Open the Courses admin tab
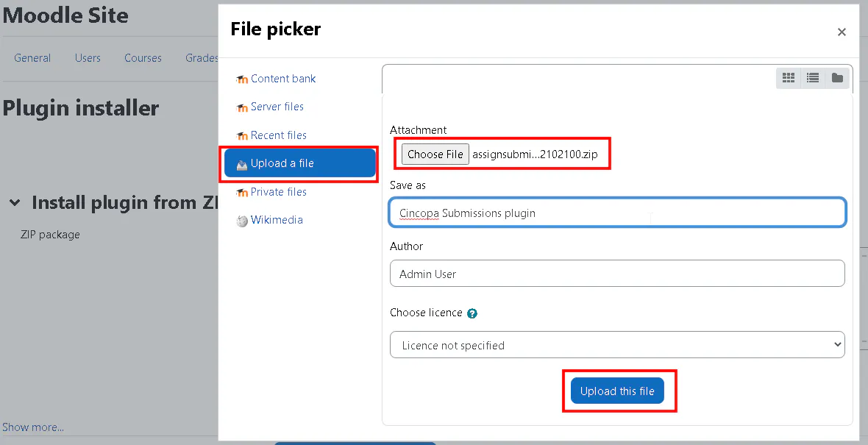 [143, 58]
